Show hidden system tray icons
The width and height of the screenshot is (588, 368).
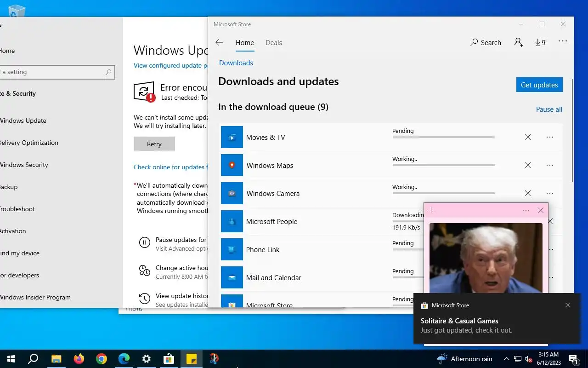point(507,359)
